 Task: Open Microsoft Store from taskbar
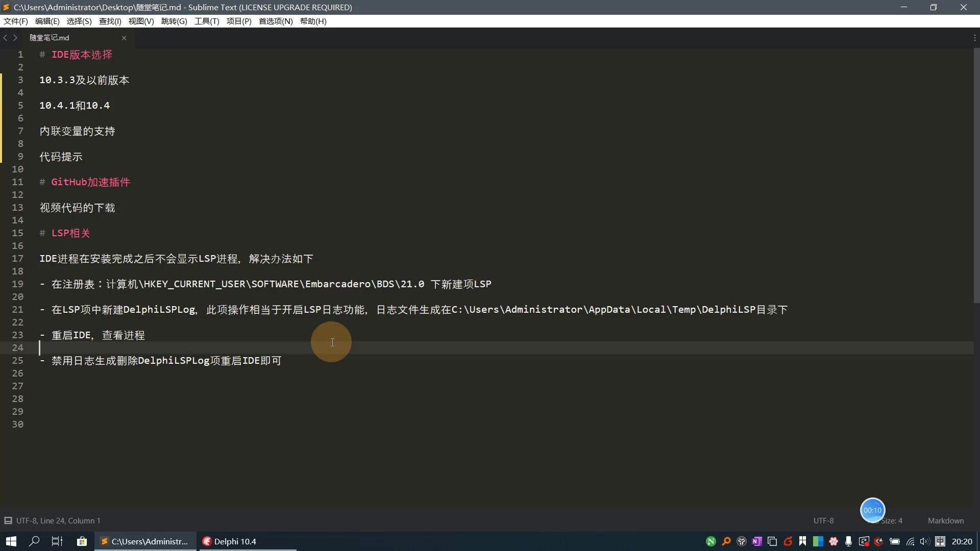click(82, 541)
